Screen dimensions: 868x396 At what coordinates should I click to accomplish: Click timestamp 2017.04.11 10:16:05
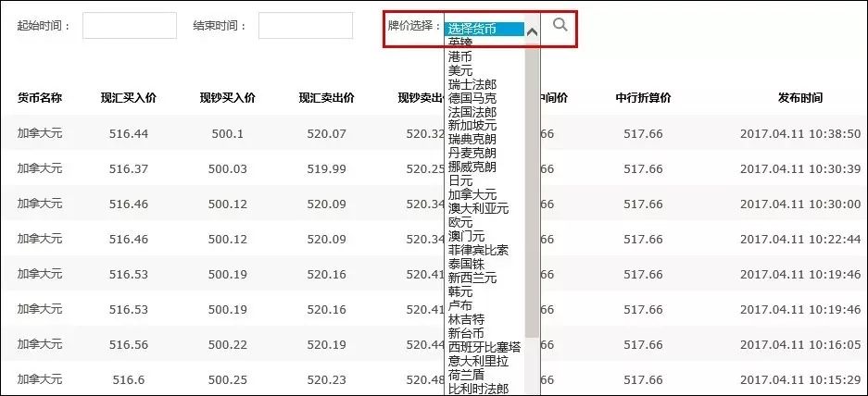tap(800, 344)
